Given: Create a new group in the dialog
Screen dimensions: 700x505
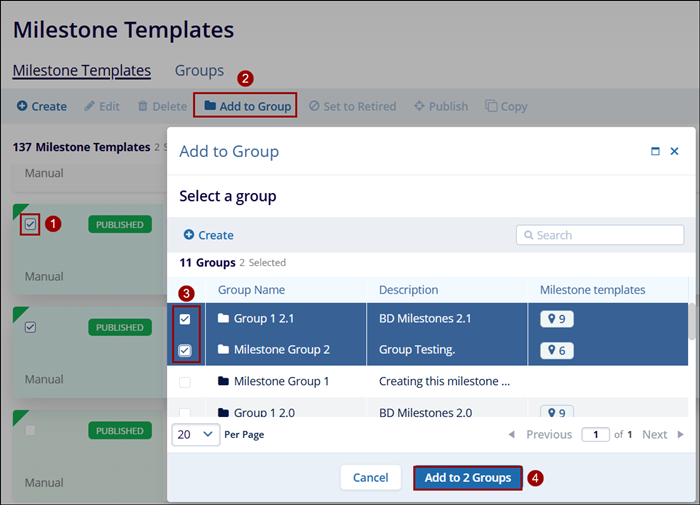Looking at the screenshot, I should [208, 235].
